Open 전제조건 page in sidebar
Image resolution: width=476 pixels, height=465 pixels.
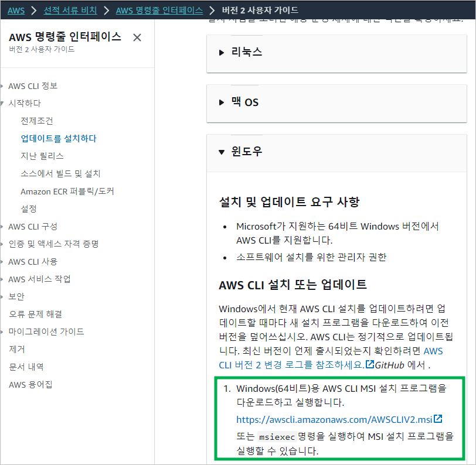click(x=37, y=121)
